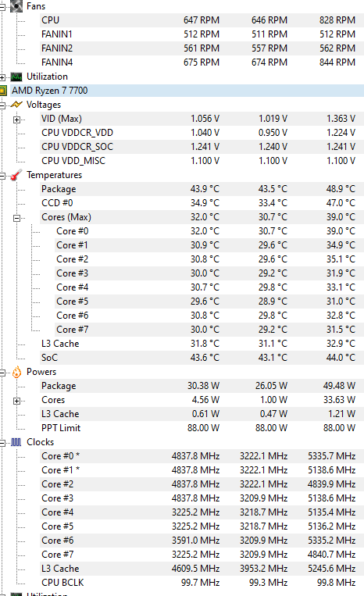This screenshot has height=596, width=364.
Task: Select the L3 Cache clock row
Action: [x=202, y=569]
